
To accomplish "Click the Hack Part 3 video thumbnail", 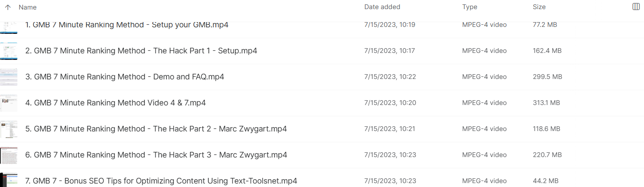I will 9,155.
